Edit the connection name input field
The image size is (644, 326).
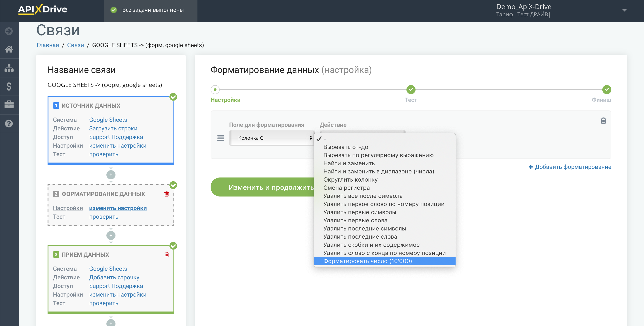point(111,85)
